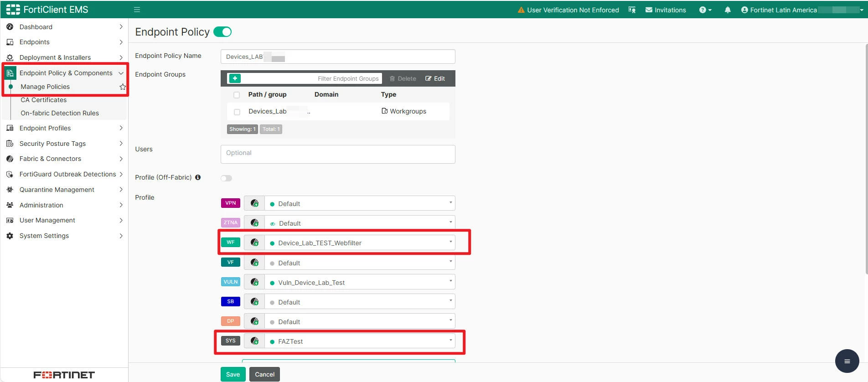Image resolution: width=868 pixels, height=382 pixels.
Task: Check the Devices_Lab group row checkbox
Action: (x=237, y=112)
